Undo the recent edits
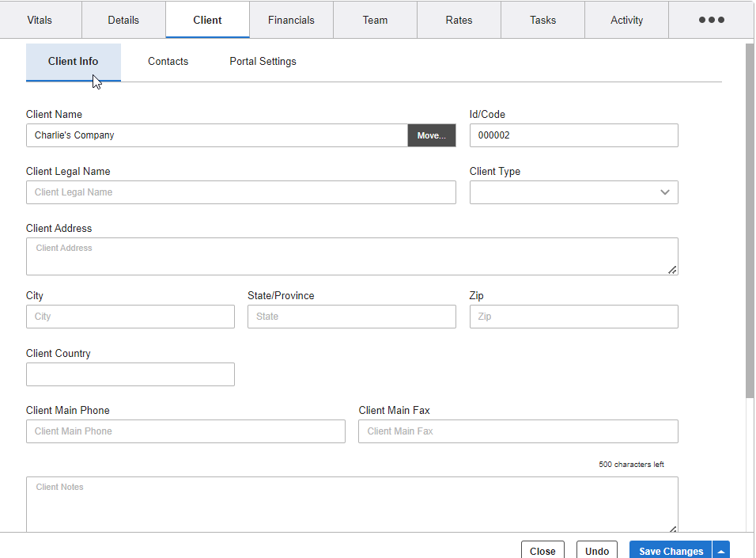 [596, 551]
